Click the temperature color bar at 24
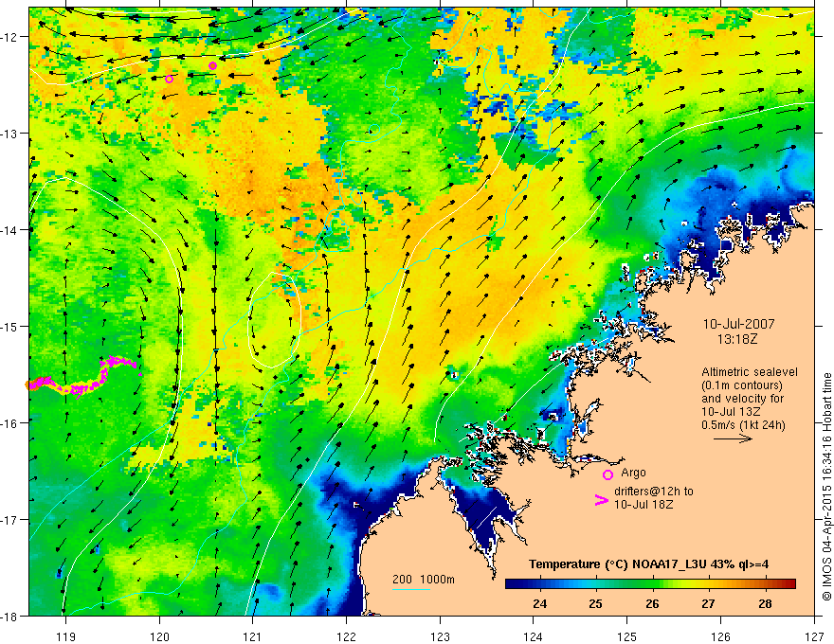 [539, 584]
